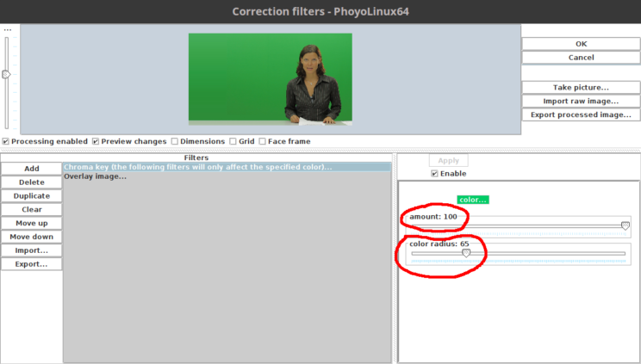Click the amount slider handle
Screen dimensions: 641x364
click(625, 225)
